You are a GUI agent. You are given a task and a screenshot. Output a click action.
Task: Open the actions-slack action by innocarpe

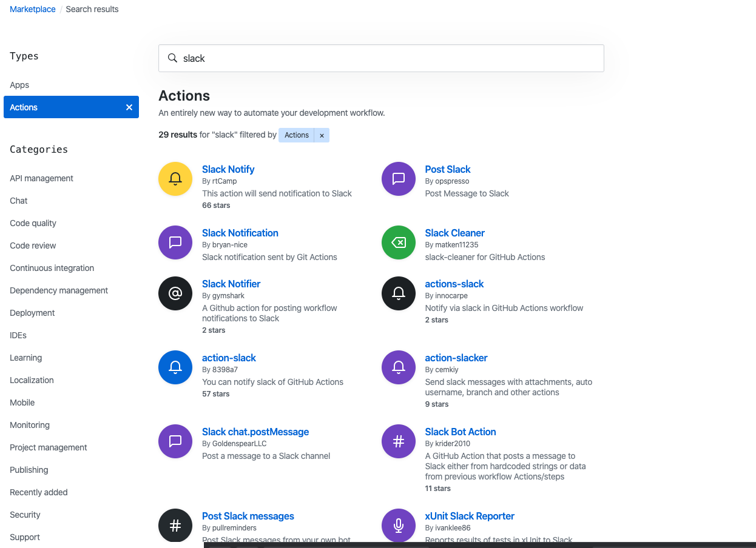(x=454, y=284)
